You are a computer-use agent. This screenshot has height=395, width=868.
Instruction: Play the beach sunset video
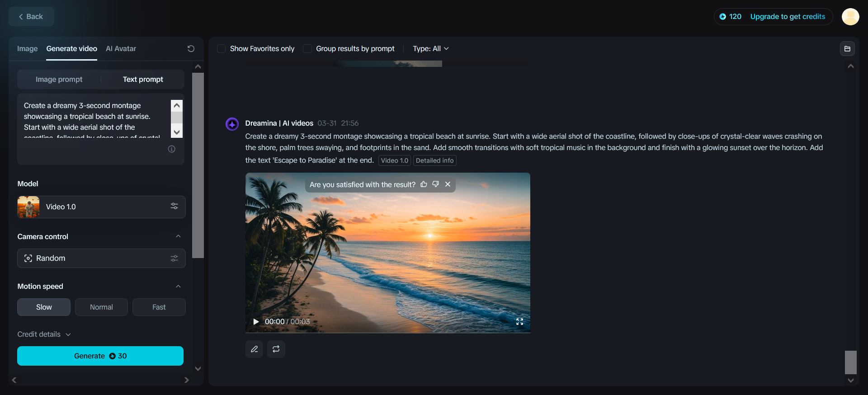pos(256,321)
